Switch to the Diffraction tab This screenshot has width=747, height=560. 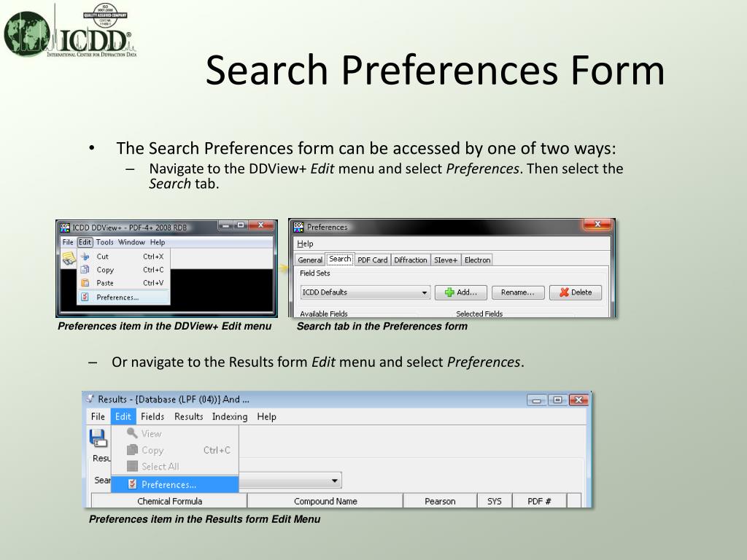tap(411, 260)
